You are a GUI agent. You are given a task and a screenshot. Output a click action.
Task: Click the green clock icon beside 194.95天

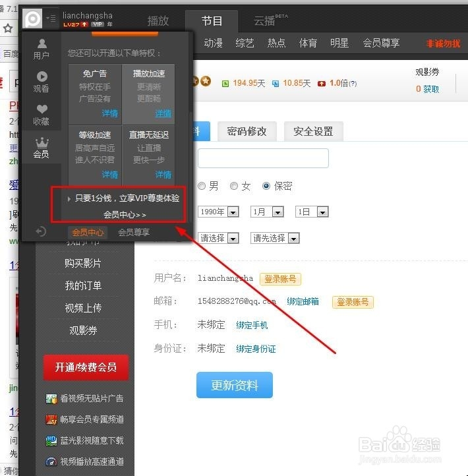point(225,84)
